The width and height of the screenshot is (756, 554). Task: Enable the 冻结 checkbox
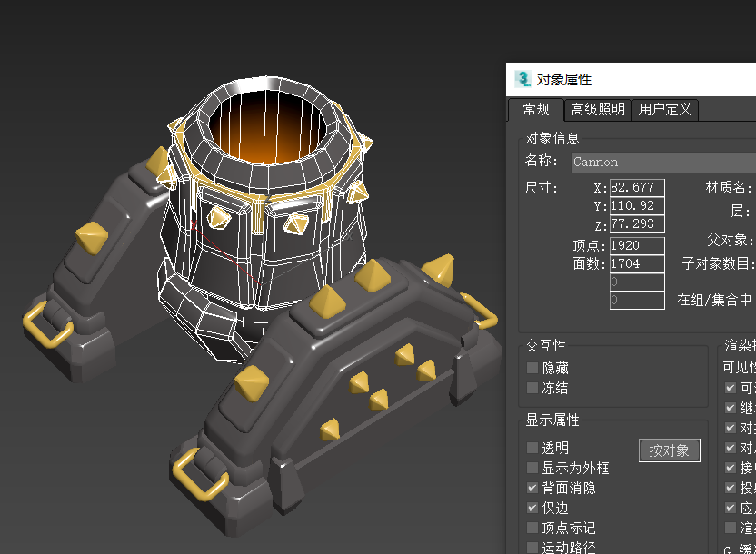(x=532, y=388)
